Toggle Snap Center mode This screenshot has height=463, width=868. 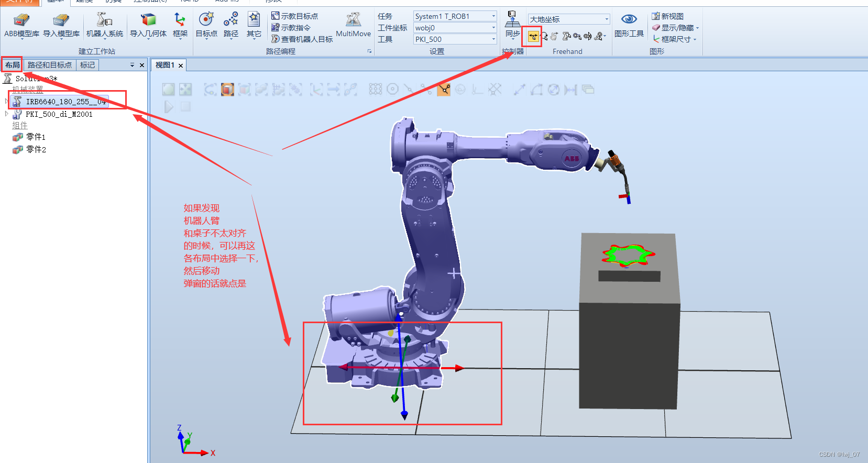click(392, 90)
